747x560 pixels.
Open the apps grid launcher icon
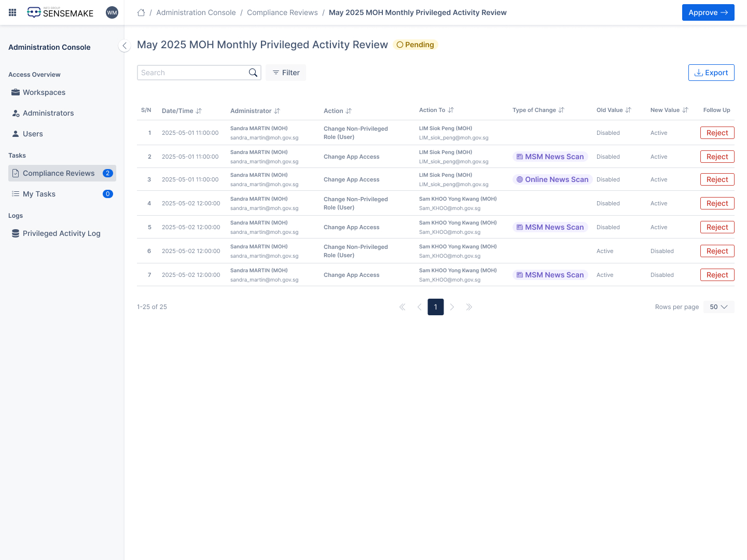pos(12,12)
